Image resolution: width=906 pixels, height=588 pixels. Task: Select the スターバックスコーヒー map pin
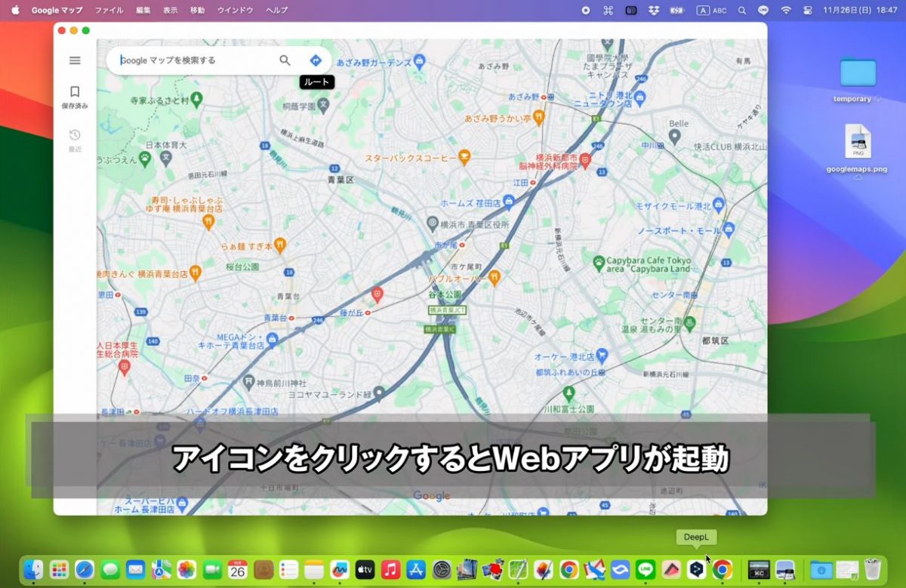[x=464, y=158]
